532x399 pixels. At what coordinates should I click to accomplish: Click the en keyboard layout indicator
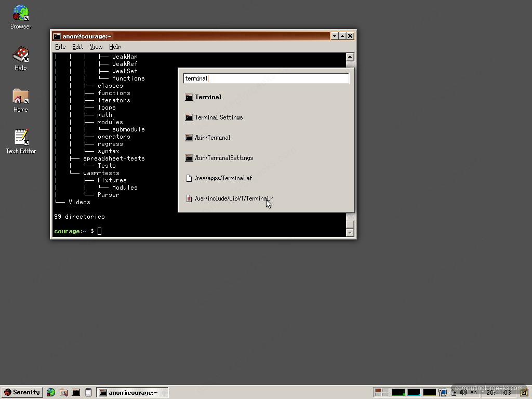tap(474, 393)
